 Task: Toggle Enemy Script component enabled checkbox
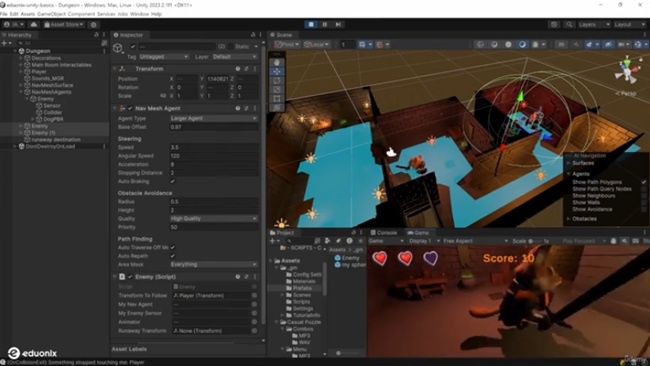point(130,276)
